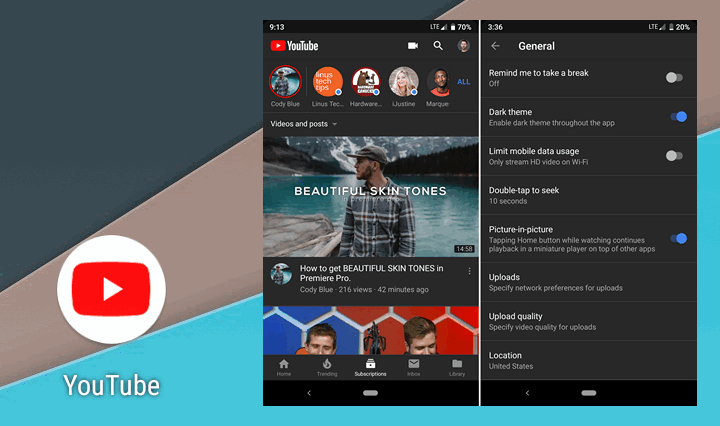Open video title How to get BEAUTIFUL SKIN TONES
The image size is (720, 426).
371,273
